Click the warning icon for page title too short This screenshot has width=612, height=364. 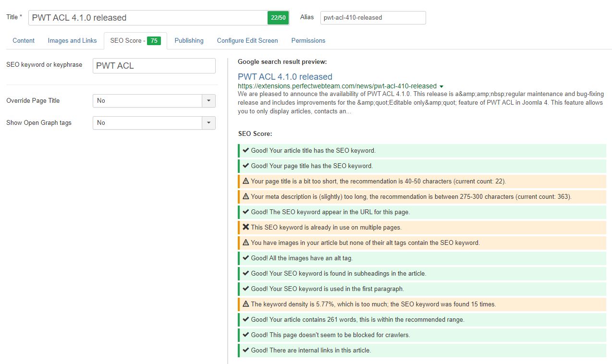pyautogui.click(x=246, y=181)
